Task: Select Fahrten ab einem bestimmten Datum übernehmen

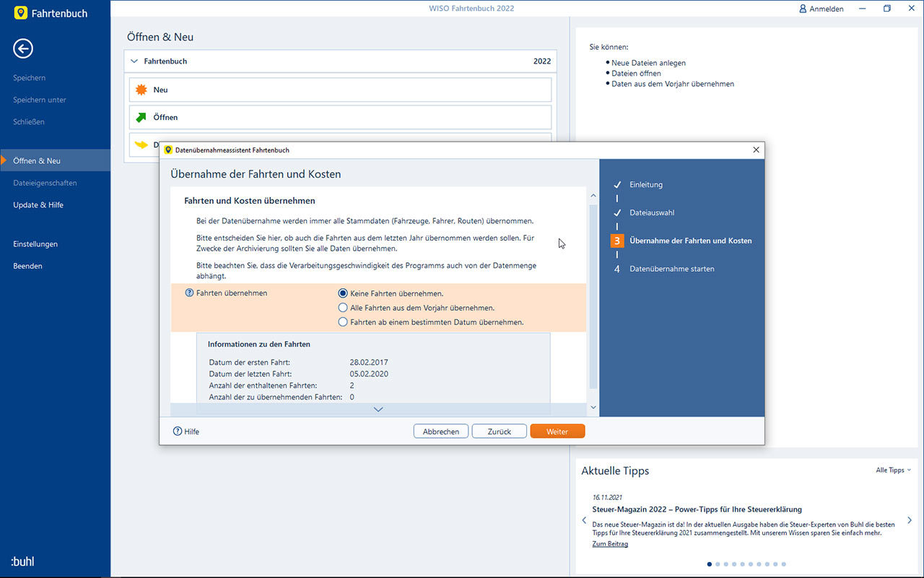Action: pyautogui.click(x=343, y=322)
